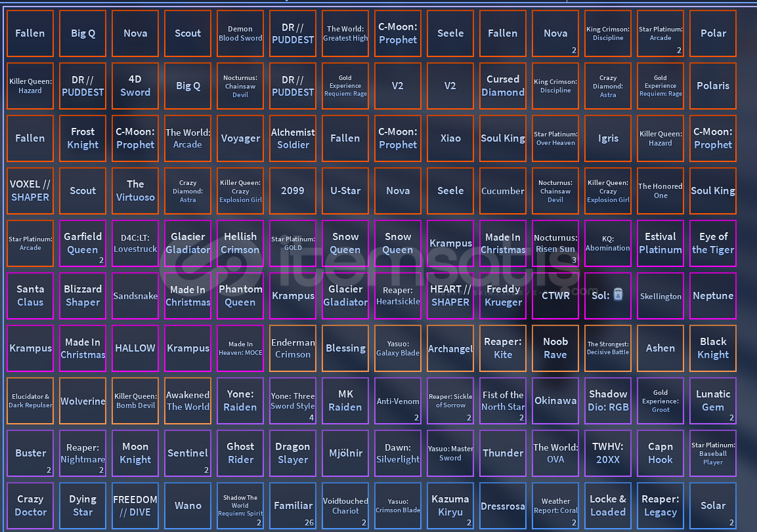757x532 pixels.
Task: Open the HALLOW inventory slot
Action: 135,348
